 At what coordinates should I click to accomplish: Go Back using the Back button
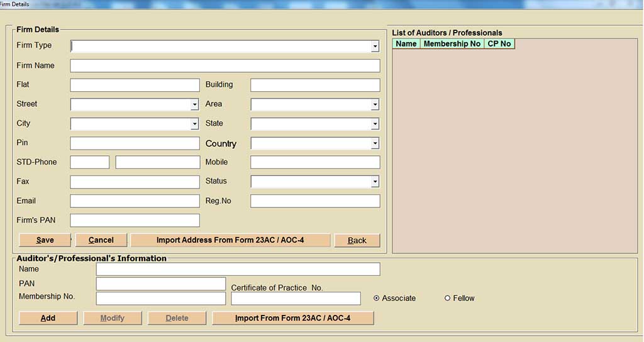tap(357, 241)
